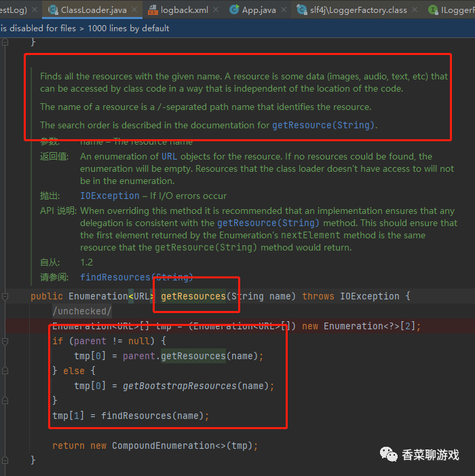
Task: Open the IOException link in throws section
Action: (109, 196)
